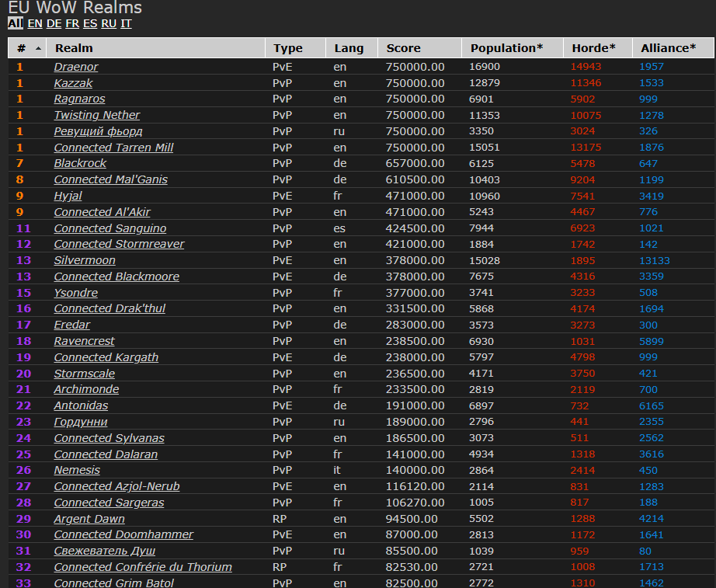Open the Twisting Nether realm link
This screenshot has width=716, height=588.
point(97,115)
